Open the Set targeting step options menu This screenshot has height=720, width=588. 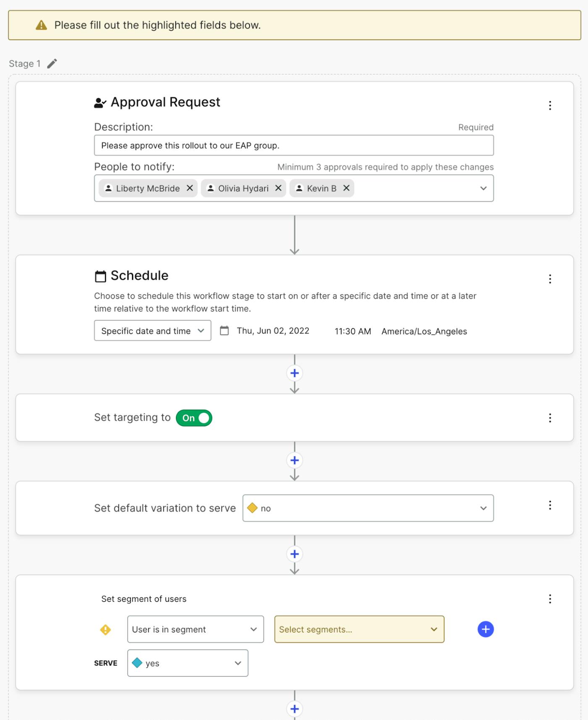550,418
